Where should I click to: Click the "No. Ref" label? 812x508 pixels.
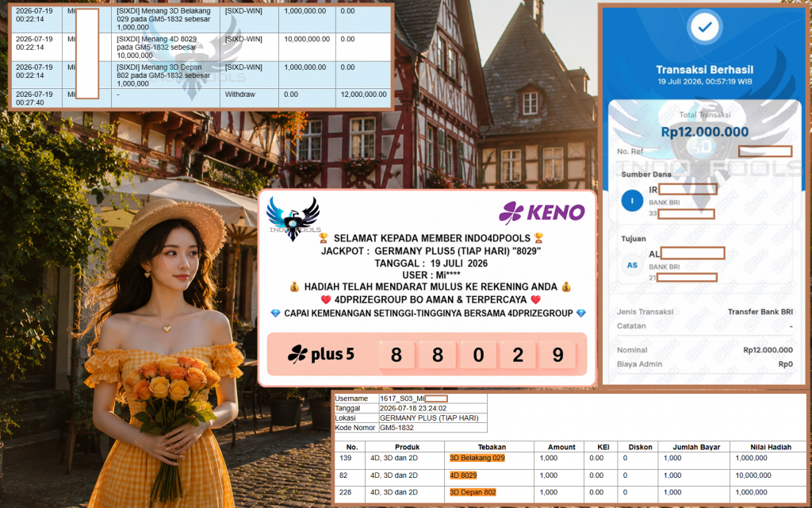pos(630,152)
